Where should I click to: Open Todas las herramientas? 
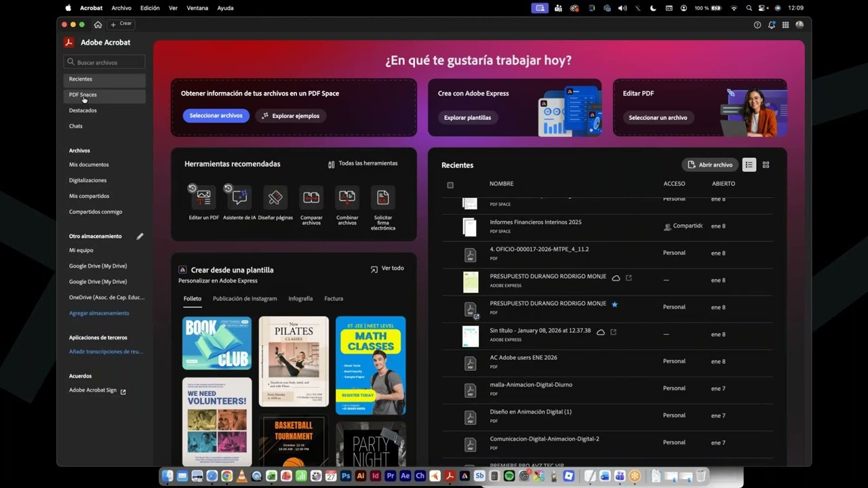pos(363,163)
